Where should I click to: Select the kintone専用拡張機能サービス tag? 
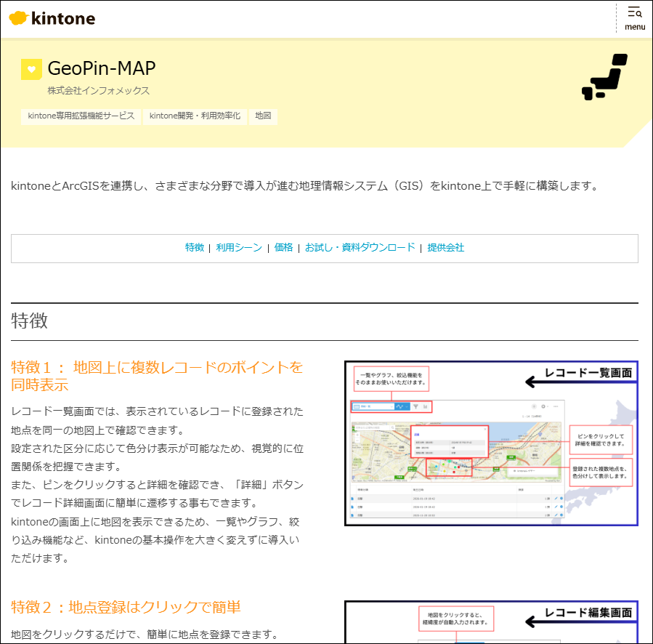81,116
